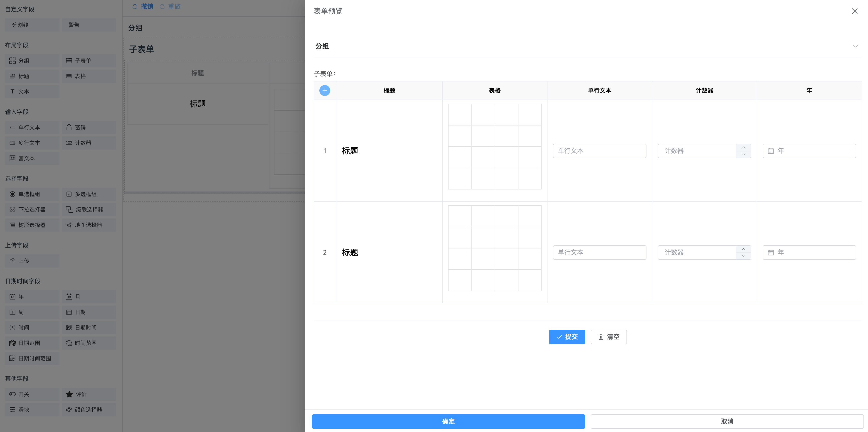Focus the 单行文本 input in row 1
Image resolution: width=868 pixels, height=432 pixels.
coord(599,150)
